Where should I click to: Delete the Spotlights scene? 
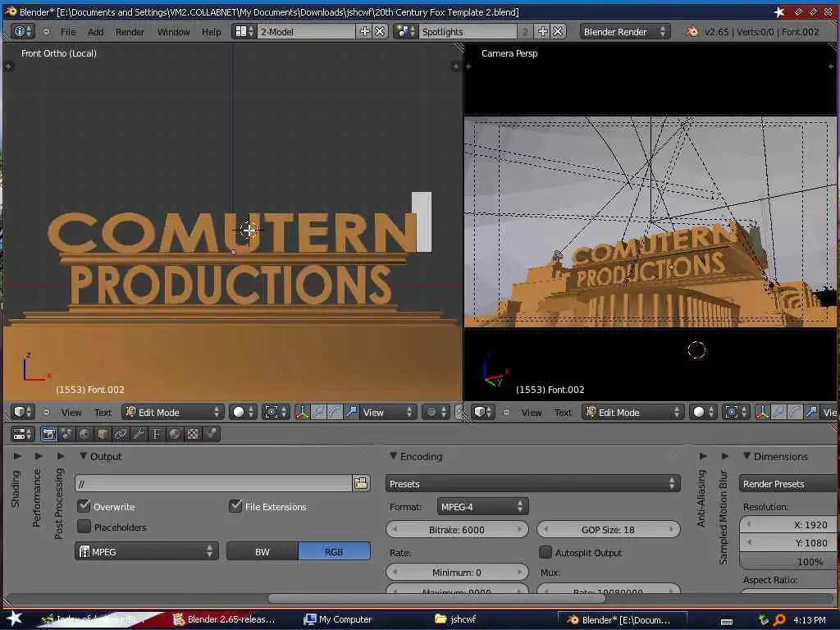[558, 32]
